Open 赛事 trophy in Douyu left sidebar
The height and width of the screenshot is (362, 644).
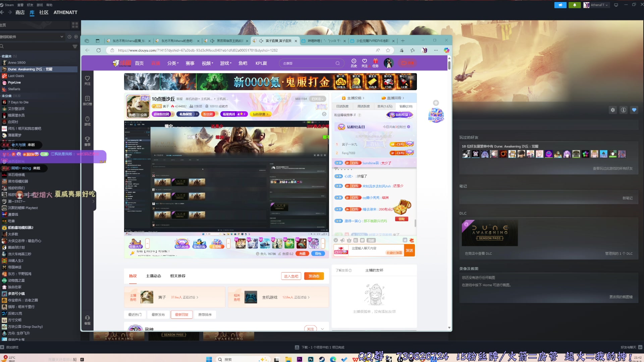coord(87,141)
